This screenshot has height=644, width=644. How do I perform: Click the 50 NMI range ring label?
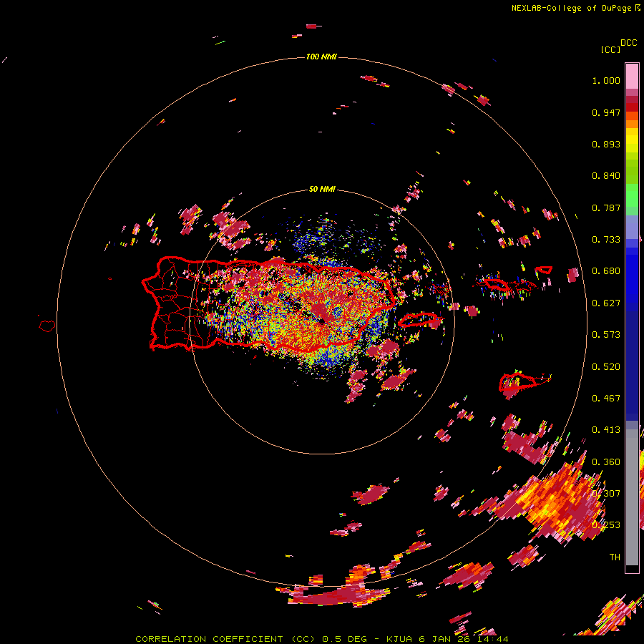(x=322, y=189)
